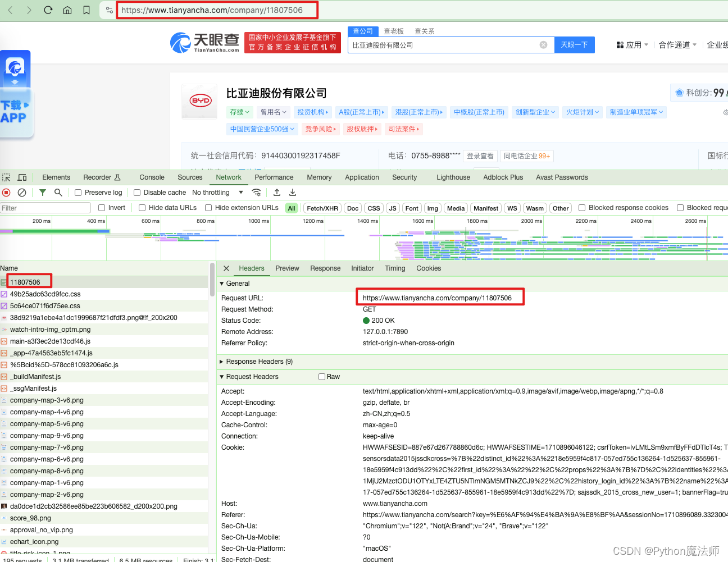
Task: Click the 天眼一下 search button
Action: tap(575, 45)
